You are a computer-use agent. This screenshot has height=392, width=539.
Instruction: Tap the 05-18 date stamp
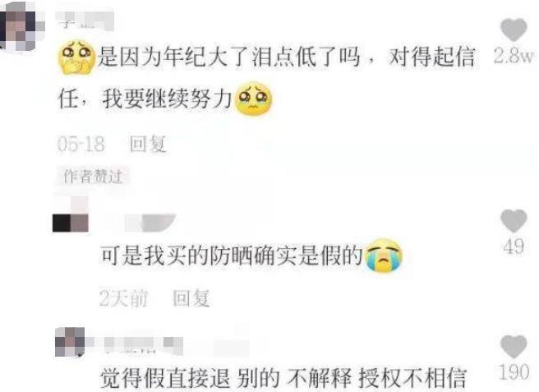(81, 144)
